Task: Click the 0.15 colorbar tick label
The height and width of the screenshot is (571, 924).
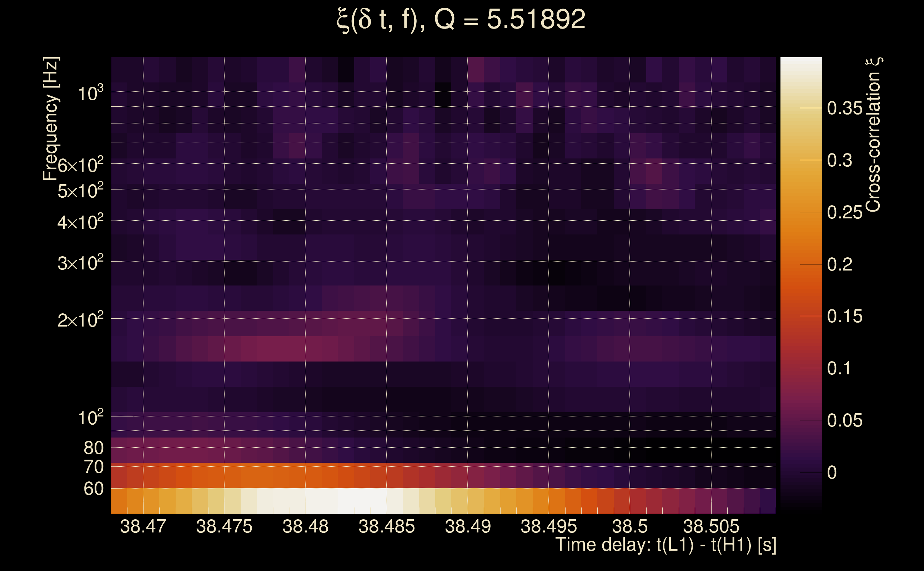Action: click(845, 316)
